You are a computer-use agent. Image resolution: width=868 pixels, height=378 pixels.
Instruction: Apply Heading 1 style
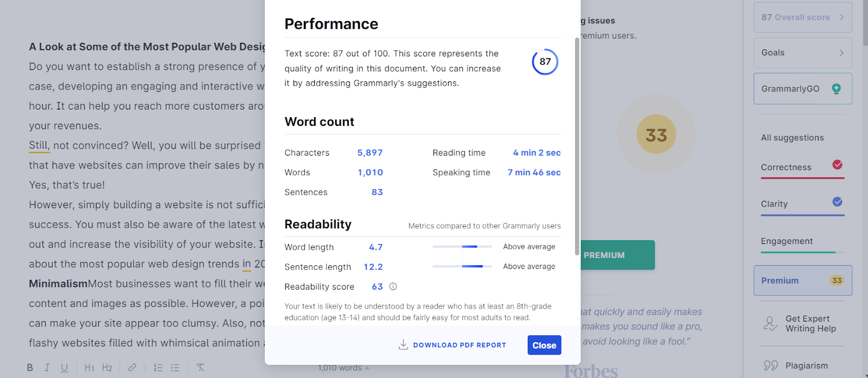[90, 368]
